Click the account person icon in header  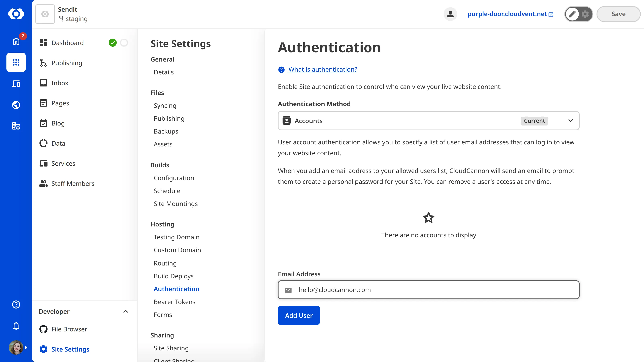tap(450, 14)
